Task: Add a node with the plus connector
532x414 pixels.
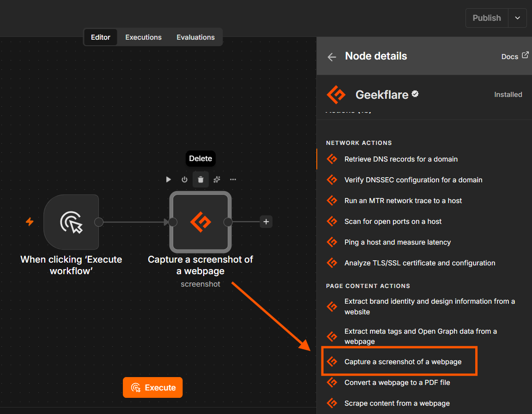Action: point(266,222)
